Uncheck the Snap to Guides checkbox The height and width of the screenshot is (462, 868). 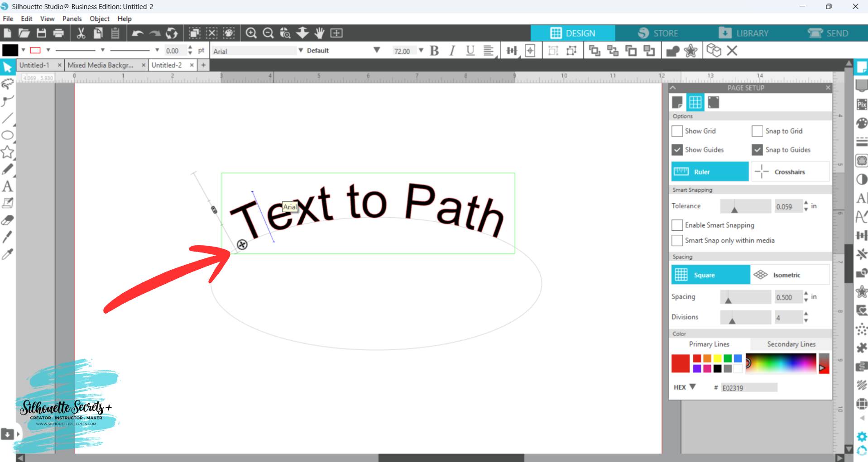point(757,150)
